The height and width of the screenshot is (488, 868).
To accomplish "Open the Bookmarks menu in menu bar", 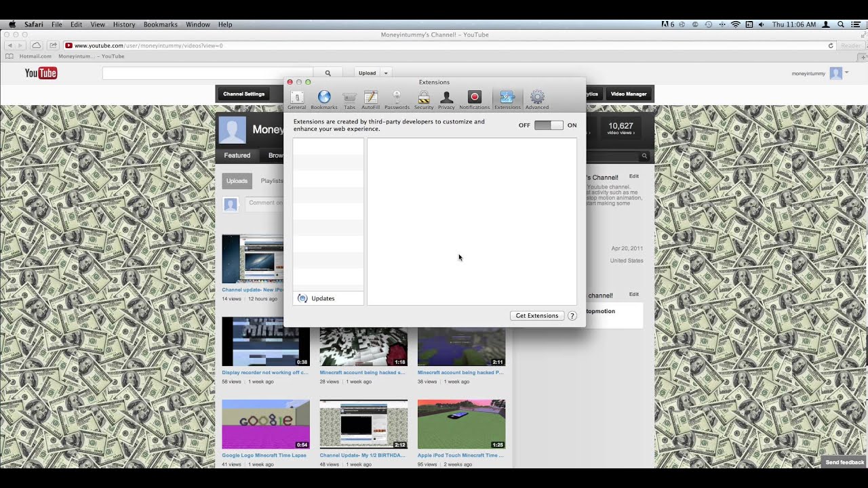I will click(161, 24).
